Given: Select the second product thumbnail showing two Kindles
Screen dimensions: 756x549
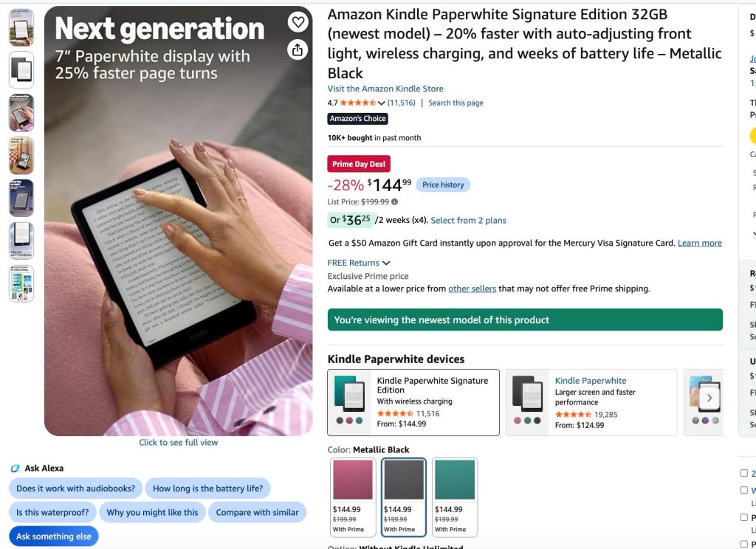Looking at the screenshot, I should (x=21, y=70).
